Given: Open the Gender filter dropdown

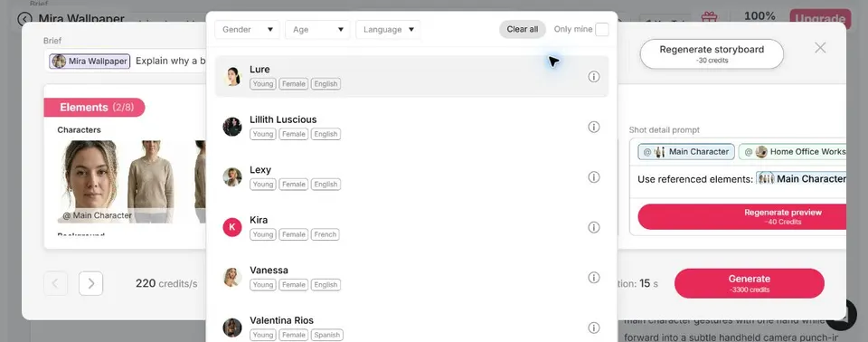Looking at the screenshot, I should [x=247, y=29].
